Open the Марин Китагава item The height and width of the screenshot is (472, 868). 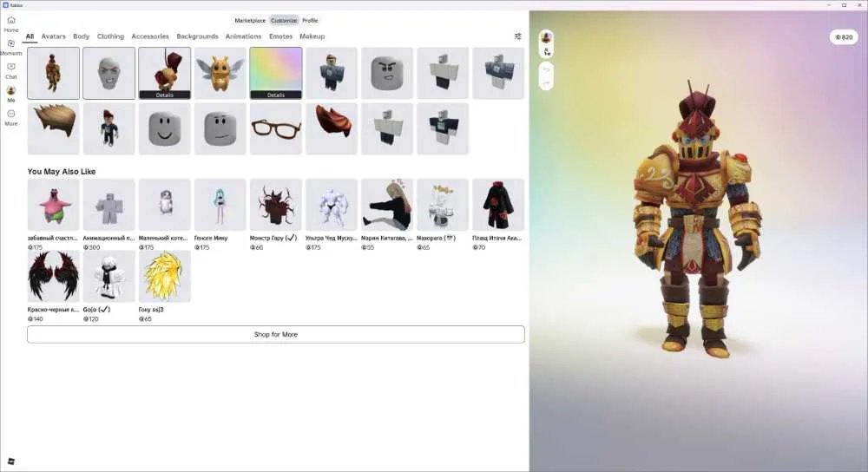pos(387,205)
